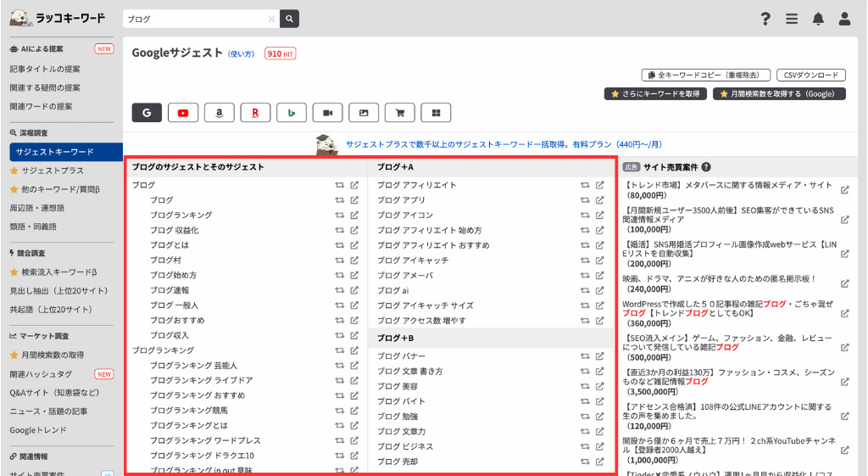Click keyword ブログランキング ライブドア
The width and height of the screenshot is (868, 476).
pos(202,381)
